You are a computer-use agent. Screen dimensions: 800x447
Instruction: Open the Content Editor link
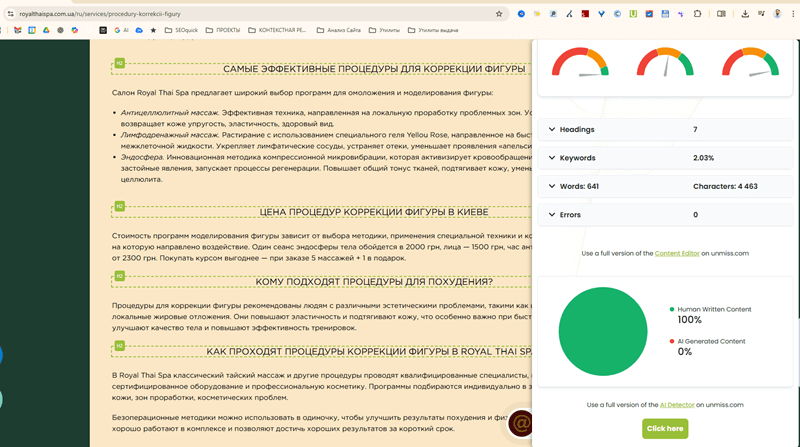point(677,253)
